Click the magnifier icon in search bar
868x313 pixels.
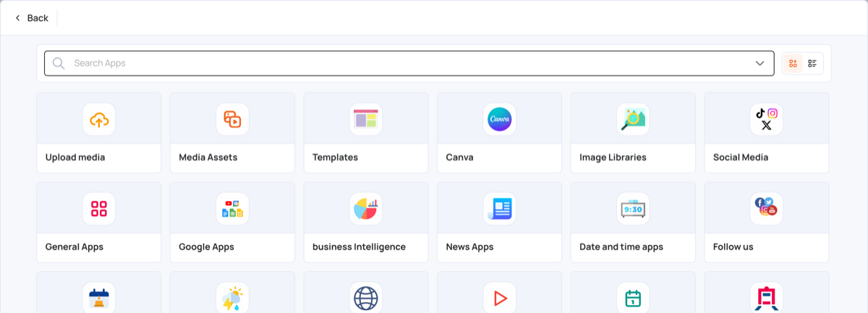pos(59,64)
